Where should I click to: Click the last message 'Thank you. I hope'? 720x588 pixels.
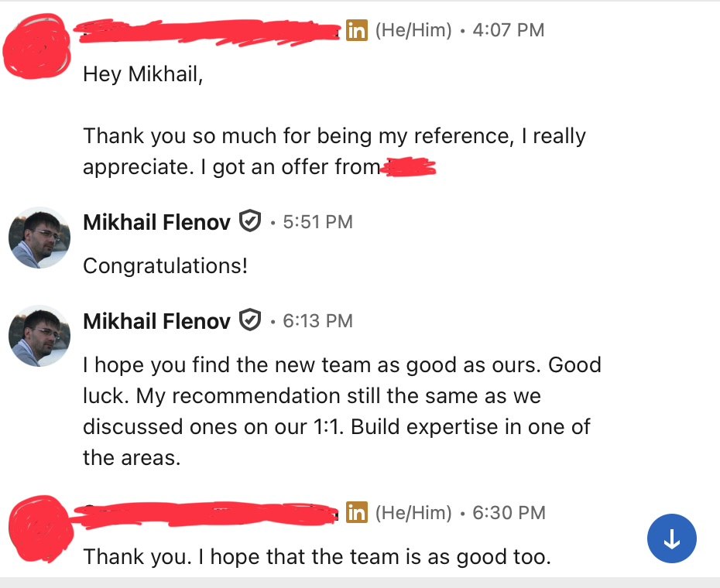[317, 557]
